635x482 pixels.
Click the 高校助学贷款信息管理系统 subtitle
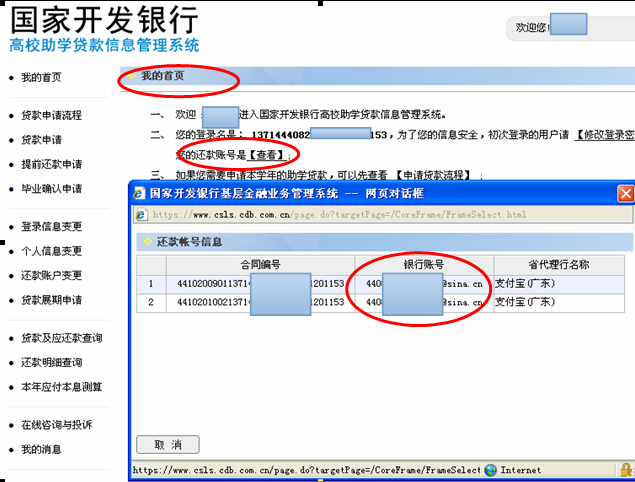104,45
